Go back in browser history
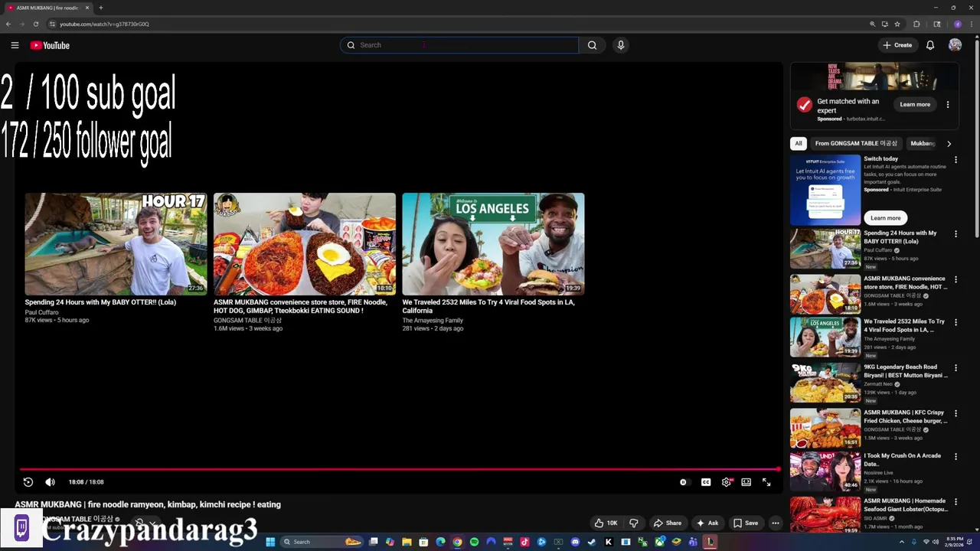 click(x=8, y=24)
